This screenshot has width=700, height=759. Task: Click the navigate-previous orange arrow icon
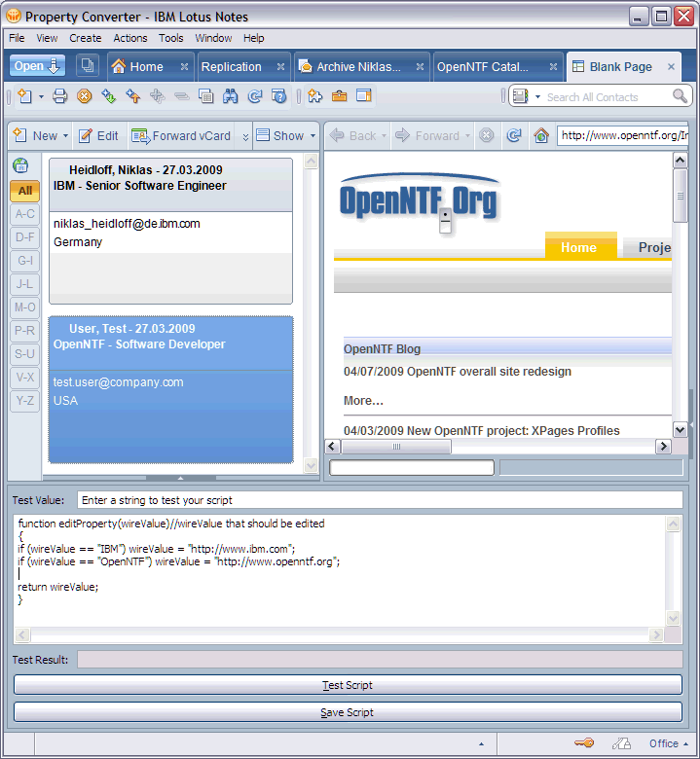tap(132, 96)
